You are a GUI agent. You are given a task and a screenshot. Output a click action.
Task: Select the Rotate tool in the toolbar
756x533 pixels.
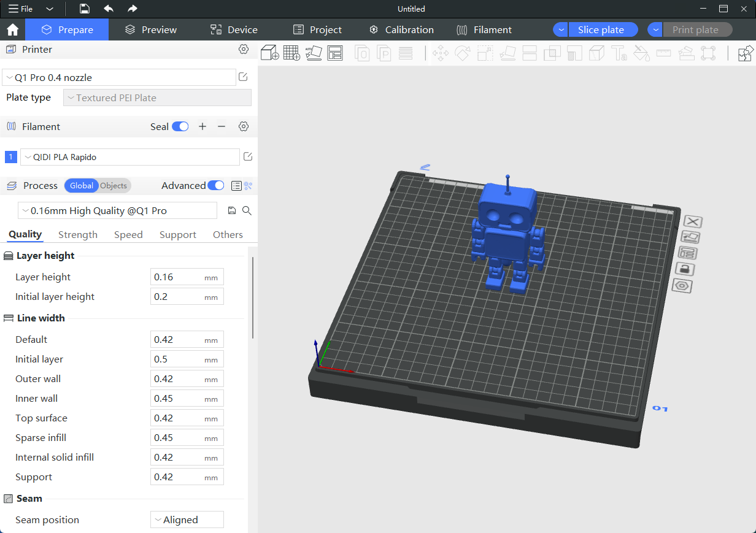[463, 53]
